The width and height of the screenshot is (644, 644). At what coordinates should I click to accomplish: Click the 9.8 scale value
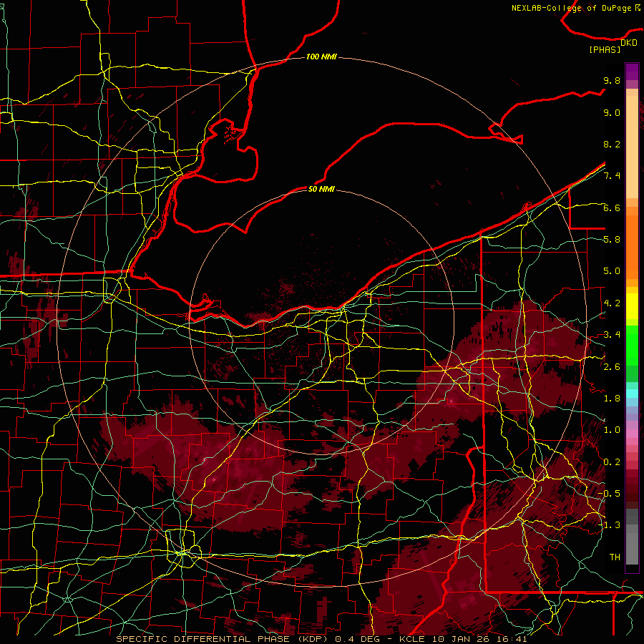612,80
